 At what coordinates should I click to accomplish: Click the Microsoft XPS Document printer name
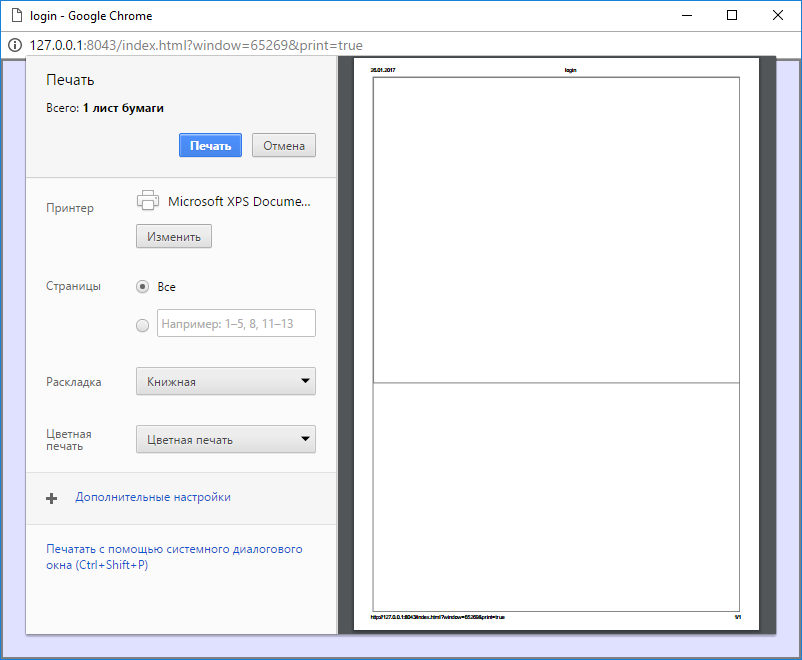pos(239,201)
